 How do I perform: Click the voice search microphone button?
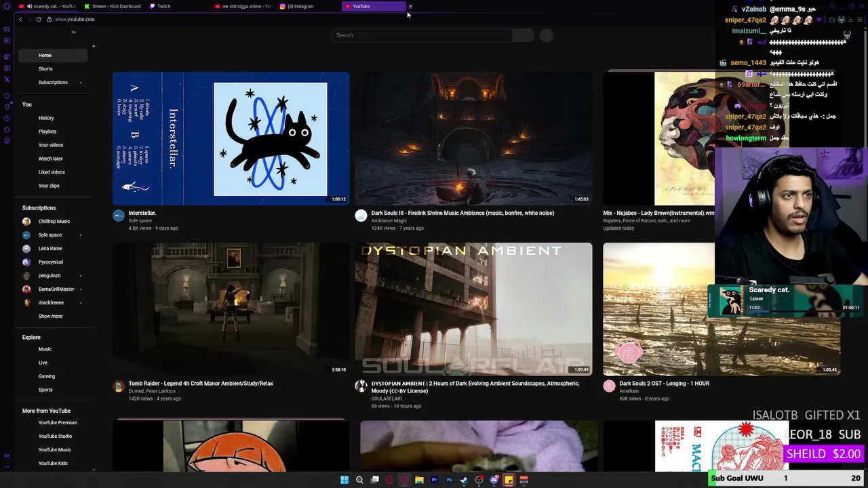point(547,35)
